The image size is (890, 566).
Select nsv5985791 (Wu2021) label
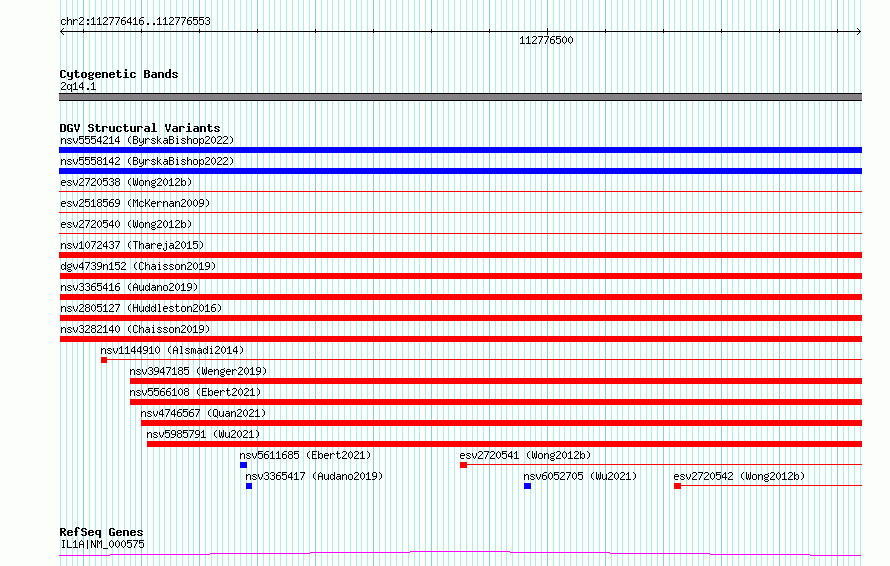pos(203,434)
